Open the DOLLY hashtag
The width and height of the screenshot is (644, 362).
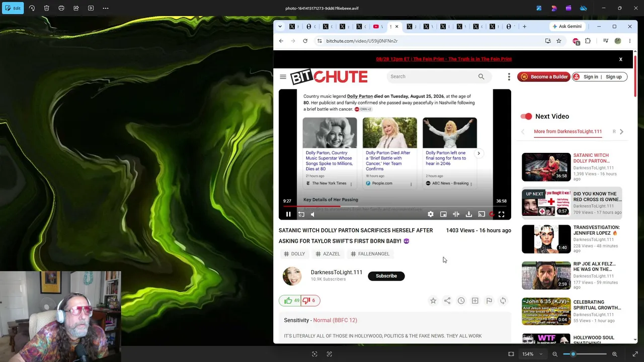294,254
